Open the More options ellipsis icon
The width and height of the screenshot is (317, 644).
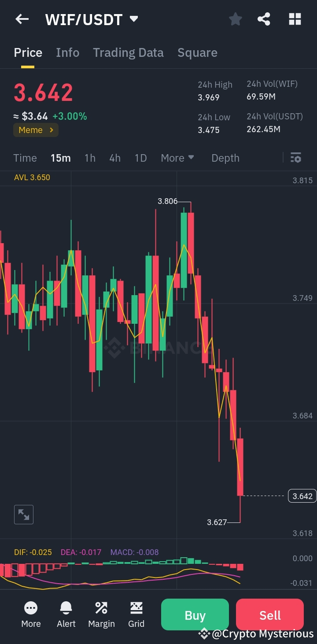tap(31, 614)
